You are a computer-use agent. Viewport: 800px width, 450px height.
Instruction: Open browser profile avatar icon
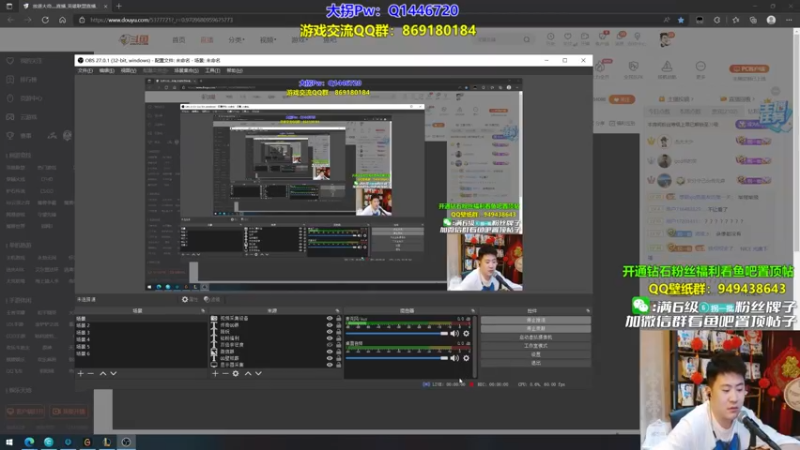coord(771,20)
